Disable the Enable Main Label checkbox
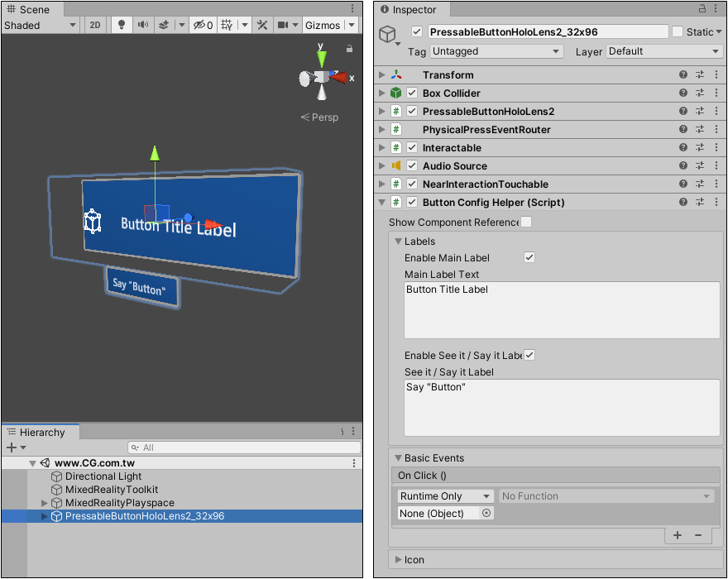 coord(529,258)
